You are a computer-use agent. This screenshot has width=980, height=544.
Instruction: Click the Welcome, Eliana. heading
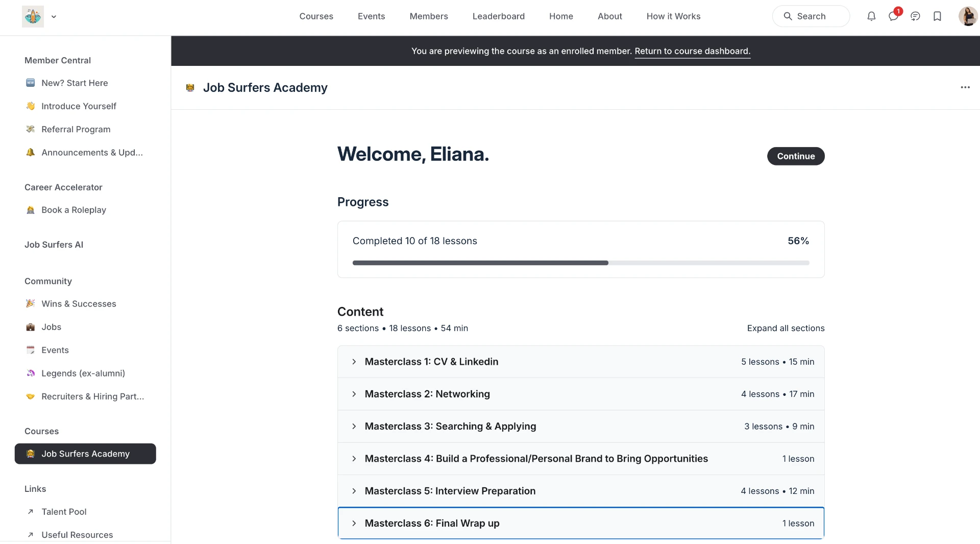click(413, 154)
